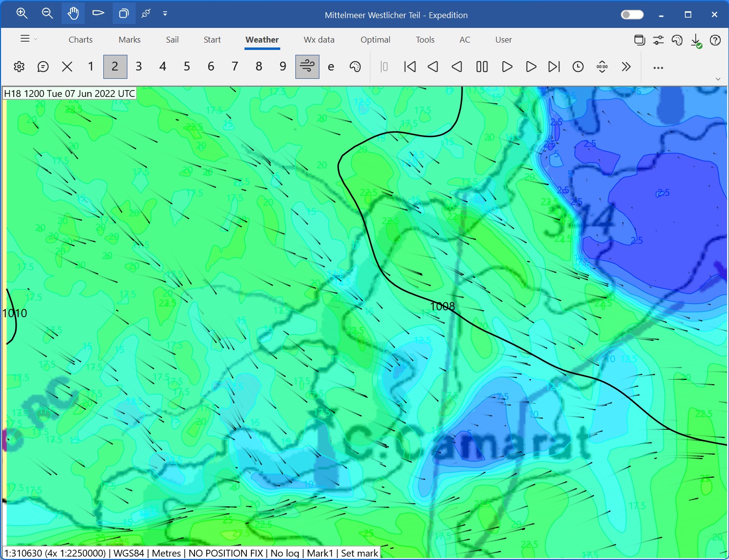Click the 00:00 time step control

click(602, 67)
